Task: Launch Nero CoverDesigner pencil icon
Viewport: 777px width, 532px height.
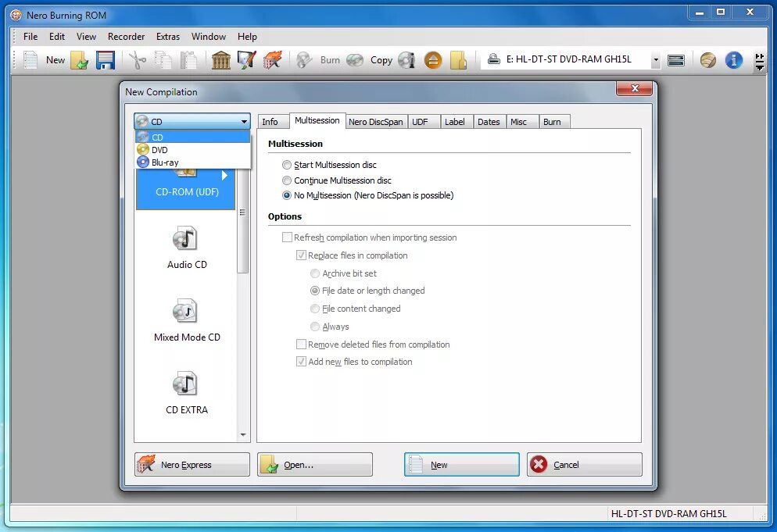Action: point(247,60)
